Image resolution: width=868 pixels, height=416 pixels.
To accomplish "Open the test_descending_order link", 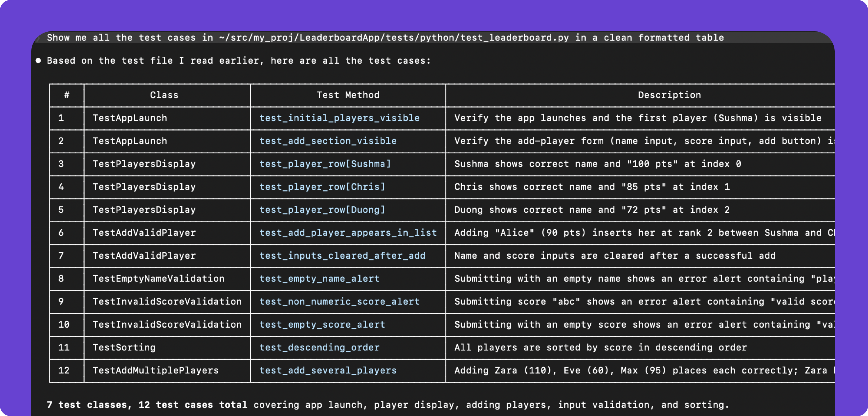I will click(320, 347).
